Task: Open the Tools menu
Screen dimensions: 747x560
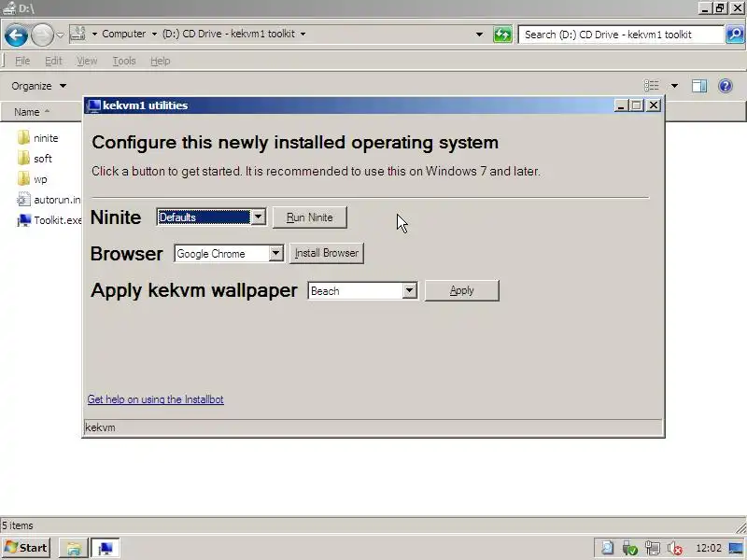Action: point(124,61)
